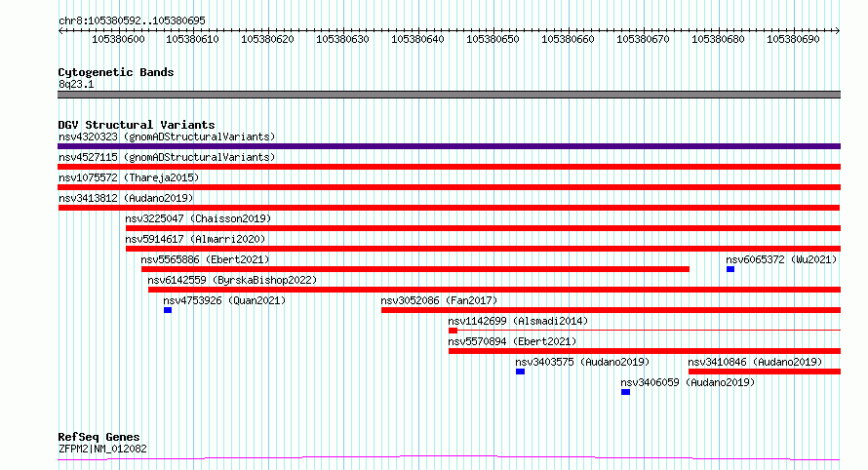This screenshot has width=868, height=470.
Task: Click the red nsv3413812 variant bar
Action: [449, 208]
